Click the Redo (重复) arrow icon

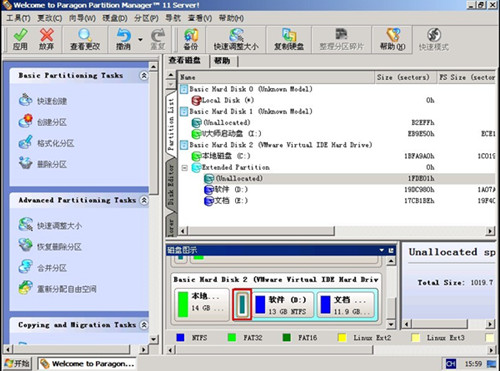coord(158,35)
